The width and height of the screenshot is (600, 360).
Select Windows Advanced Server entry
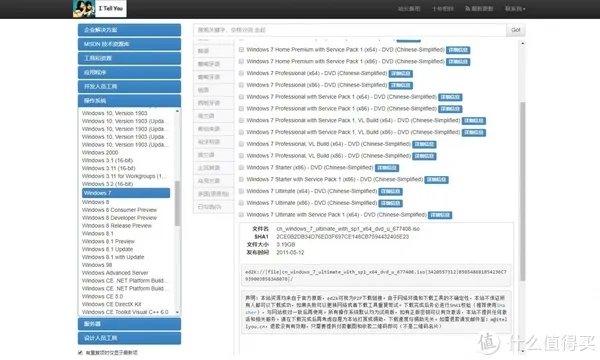click(115, 273)
